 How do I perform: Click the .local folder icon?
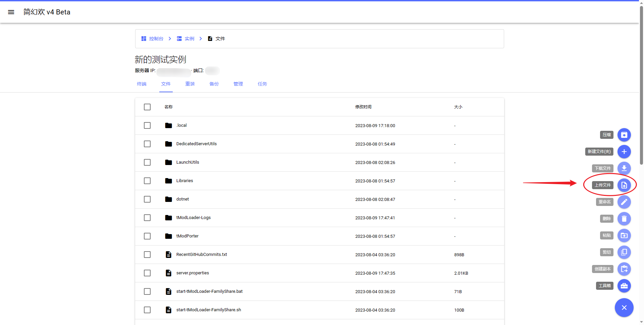pos(168,125)
